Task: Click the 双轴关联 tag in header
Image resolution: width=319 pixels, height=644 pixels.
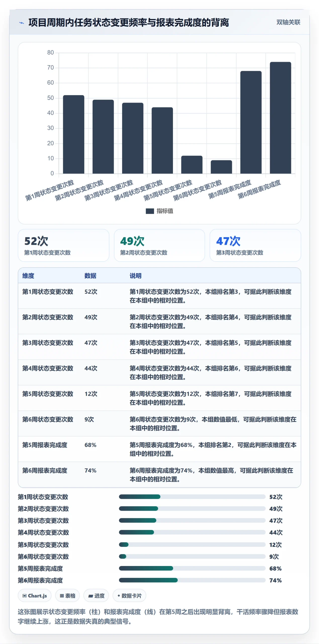Action: pyautogui.click(x=288, y=22)
